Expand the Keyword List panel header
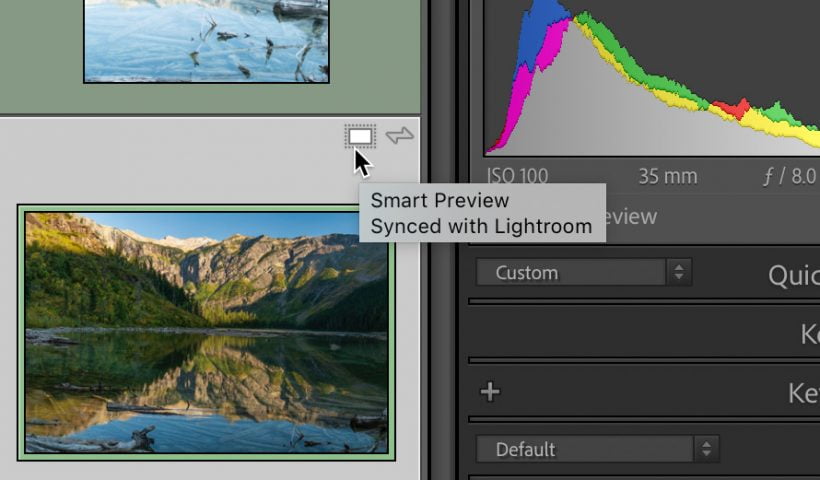Image resolution: width=820 pixels, height=480 pixels. [803, 393]
